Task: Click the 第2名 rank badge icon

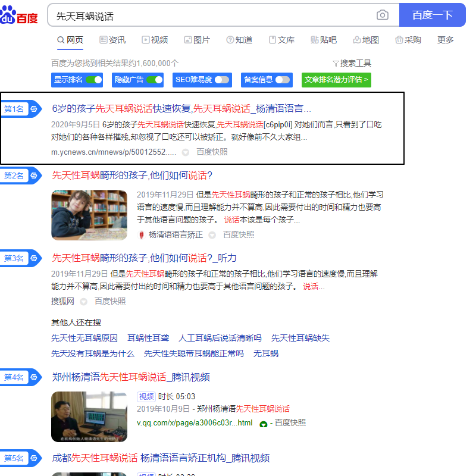Action: (34, 176)
